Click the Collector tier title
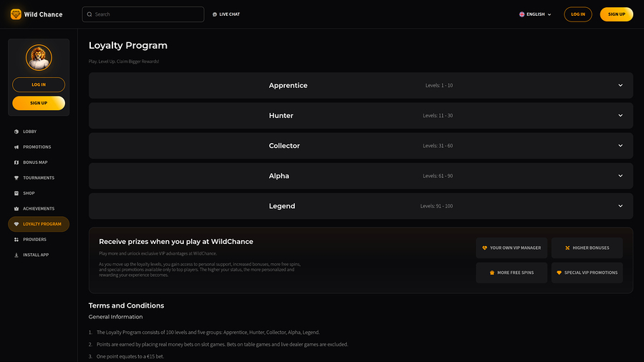644x362 pixels. [284, 146]
